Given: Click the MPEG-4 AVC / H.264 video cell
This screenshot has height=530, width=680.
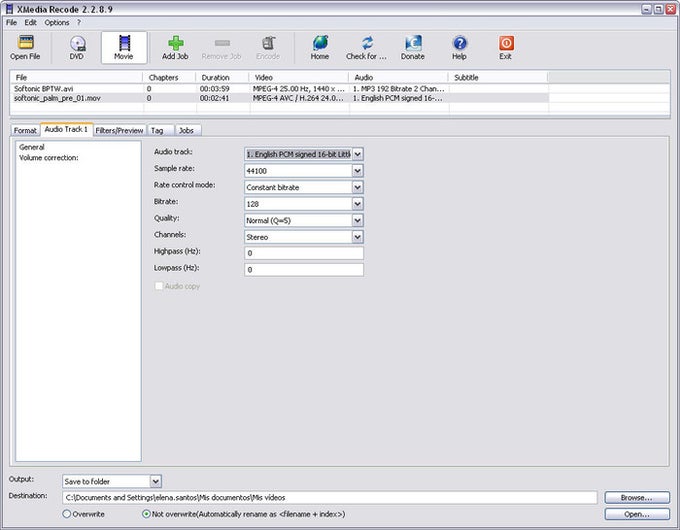Looking at the screenshot, I should 298,98.
